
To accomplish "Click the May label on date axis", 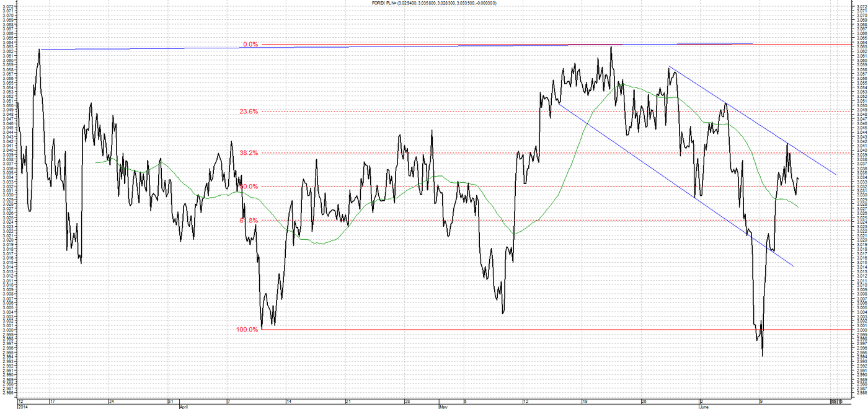I will [x=443, y=407].
